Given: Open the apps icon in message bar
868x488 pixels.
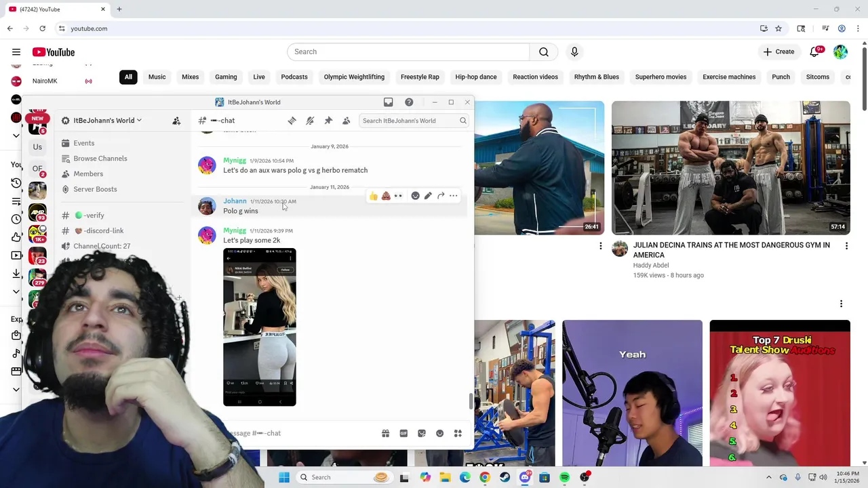Looking at the screenshot, I should click(x=458, y=433).
